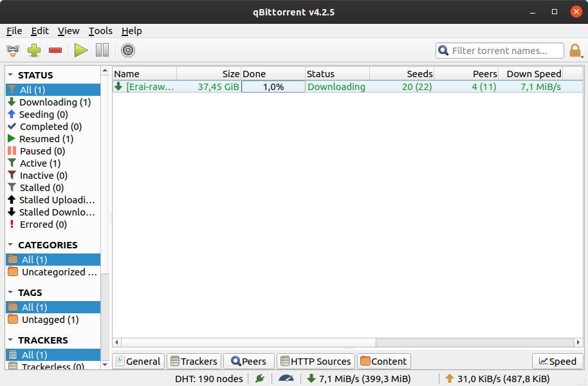588x386 pixels.
Task: Collapse the TAGS section
Action: [10, 292]
